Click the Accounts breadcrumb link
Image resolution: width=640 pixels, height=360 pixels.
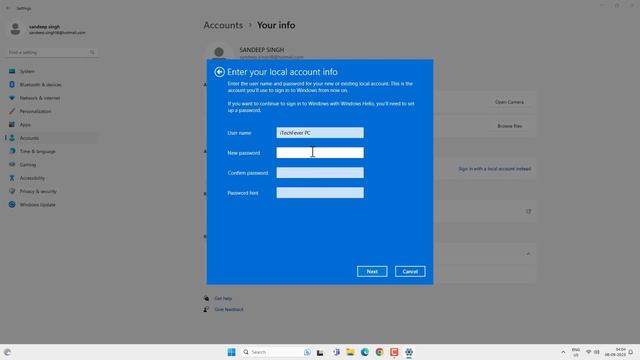[223, 25]
